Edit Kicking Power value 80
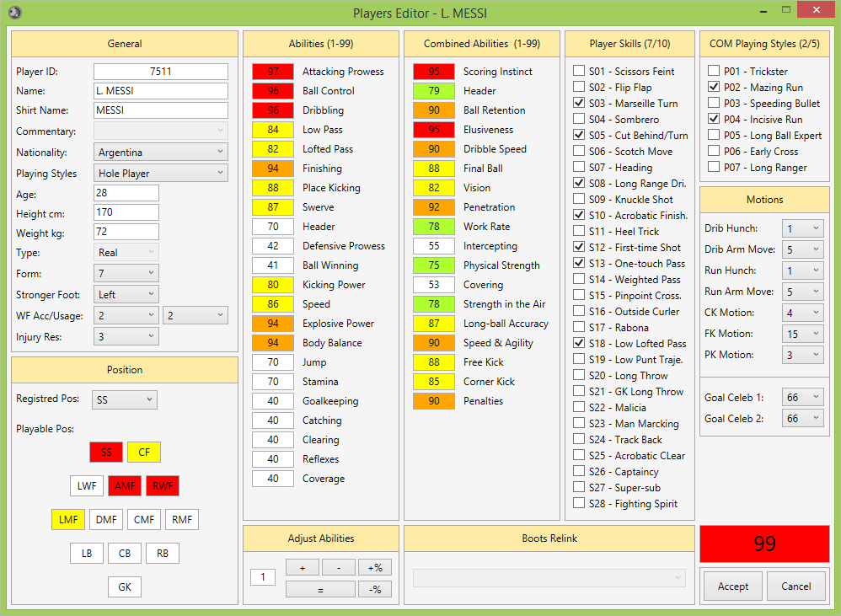841x616 pixels. click(273, 285)
